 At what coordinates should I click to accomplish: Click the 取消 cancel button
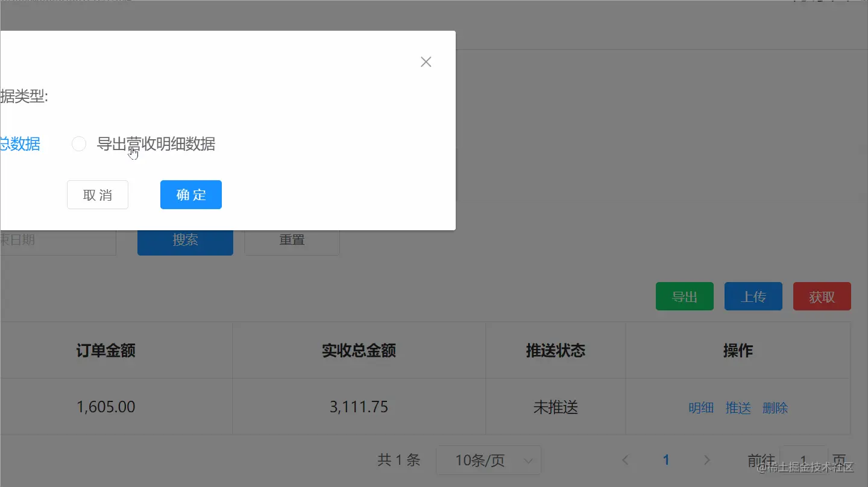click(97, 194)
